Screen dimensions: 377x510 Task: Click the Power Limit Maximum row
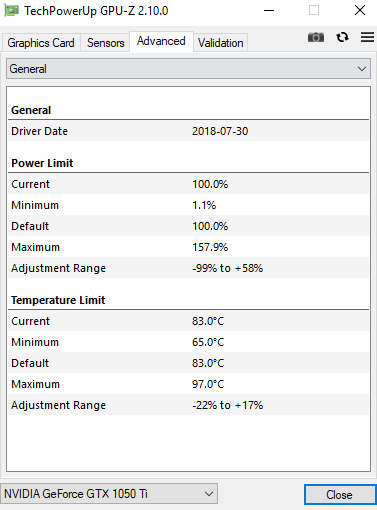pos(188,247)
